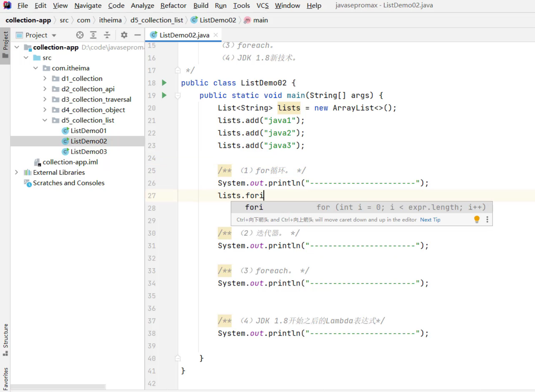Click the d5_collection_list breadcrumb

tap(157, 20)
